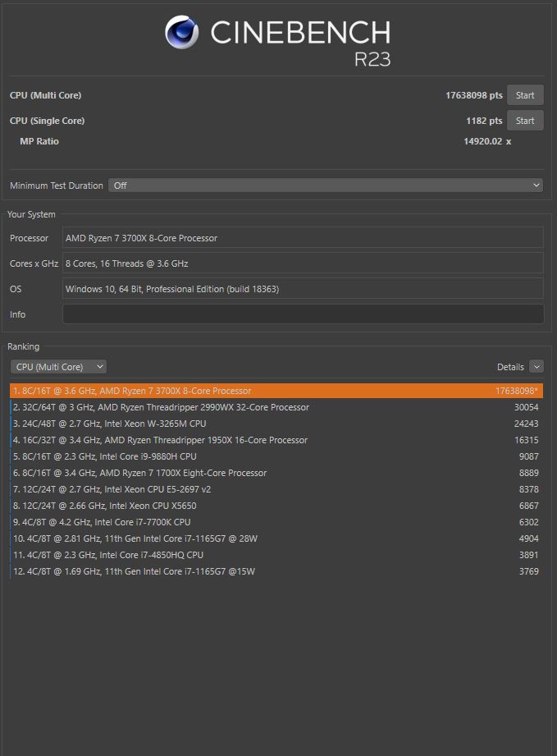The height and width of the screenshot is (756, 557).
Task: Click the Cores x GHz field
Action: tap(303, 263)
